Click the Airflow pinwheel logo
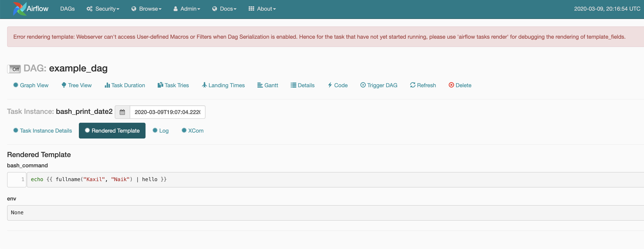 point(20,9)
